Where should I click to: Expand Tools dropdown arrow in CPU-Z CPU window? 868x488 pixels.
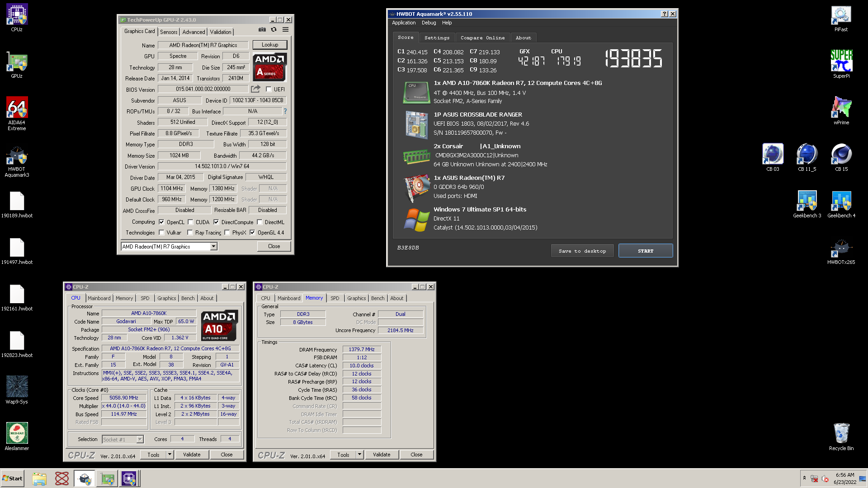(x=170, y=455)
